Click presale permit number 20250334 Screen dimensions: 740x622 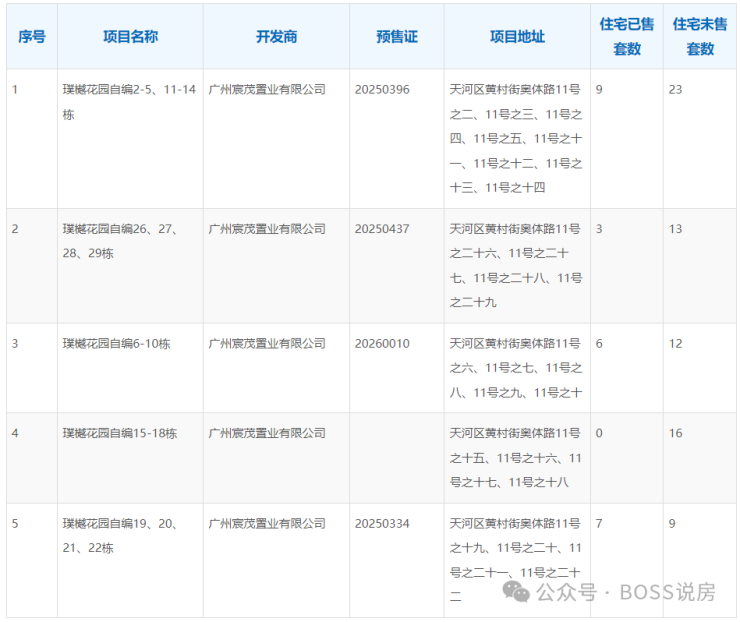point(382,524)
